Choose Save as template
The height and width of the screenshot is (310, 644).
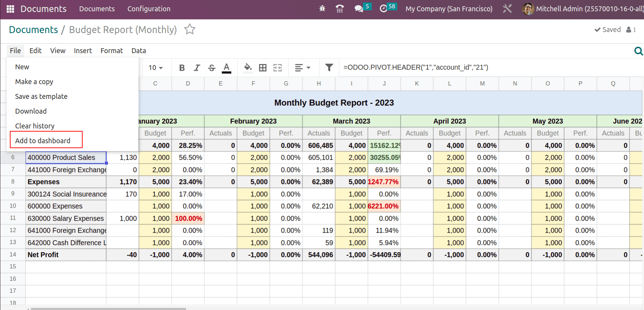coord(73,96)
